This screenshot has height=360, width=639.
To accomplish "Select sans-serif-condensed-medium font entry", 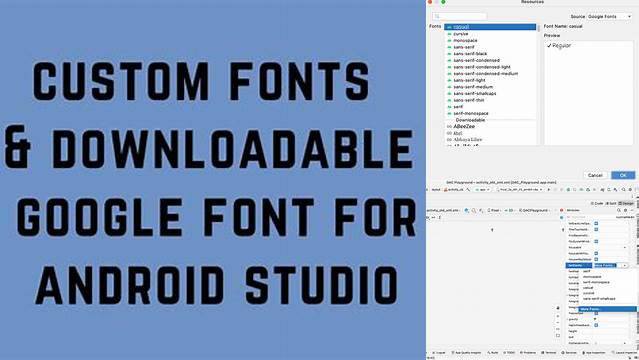I will click(490, 73).
